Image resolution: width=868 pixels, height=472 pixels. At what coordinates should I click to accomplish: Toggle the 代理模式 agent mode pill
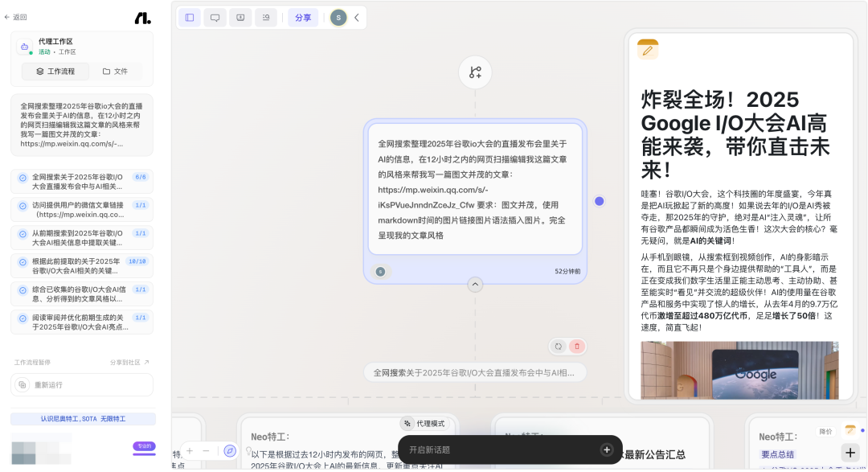[x=424, y=424]
